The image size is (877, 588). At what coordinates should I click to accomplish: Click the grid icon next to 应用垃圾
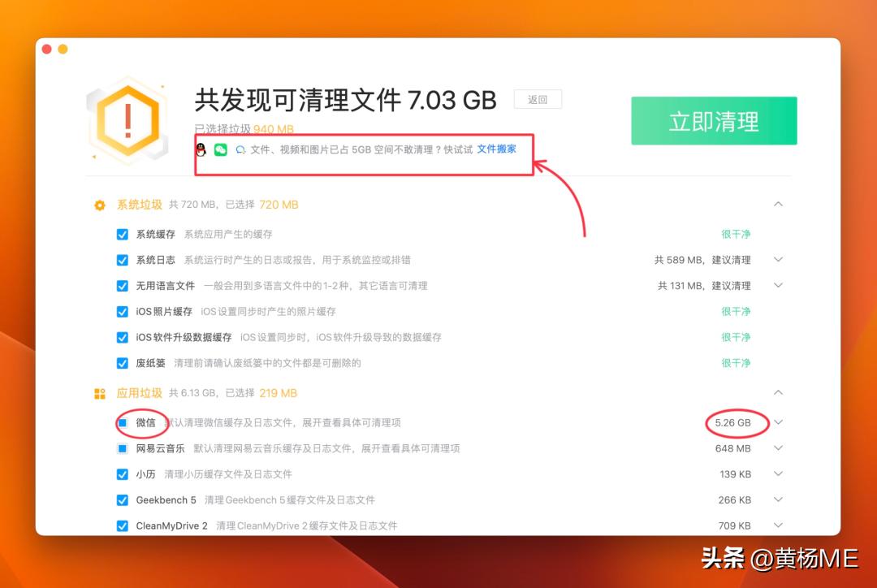click(x=99, y=393)
